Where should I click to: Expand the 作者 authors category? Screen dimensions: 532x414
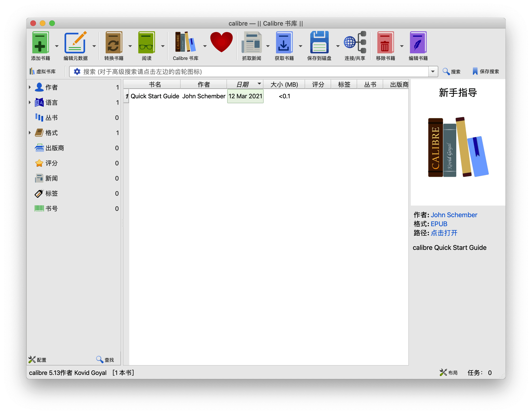[30, 87]
